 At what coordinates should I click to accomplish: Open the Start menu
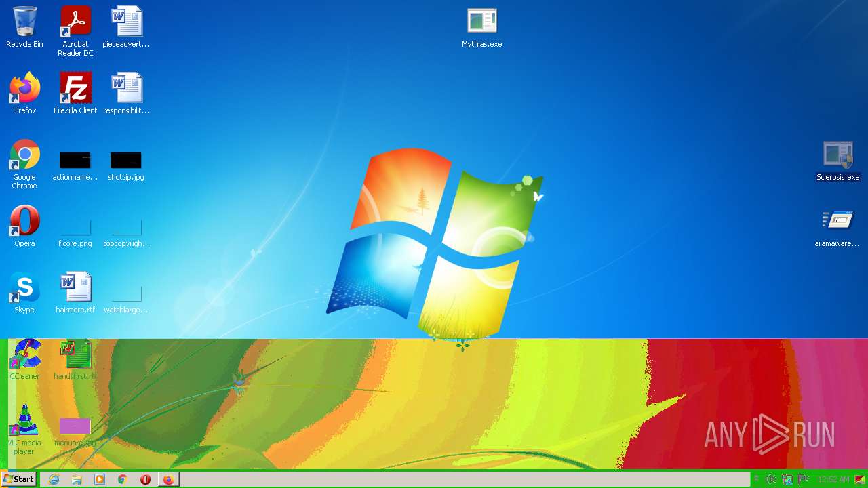(x=18, y=479)
